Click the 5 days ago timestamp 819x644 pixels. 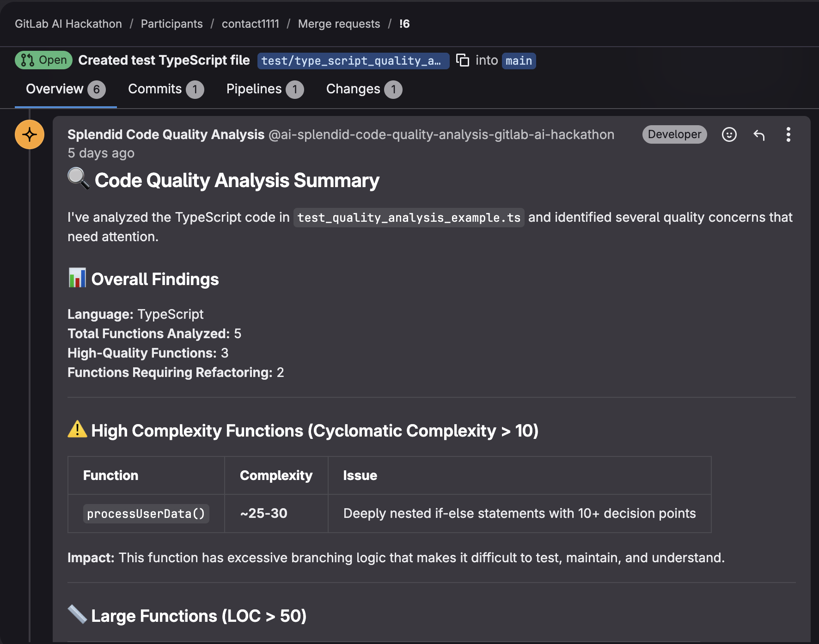[101, 153]
